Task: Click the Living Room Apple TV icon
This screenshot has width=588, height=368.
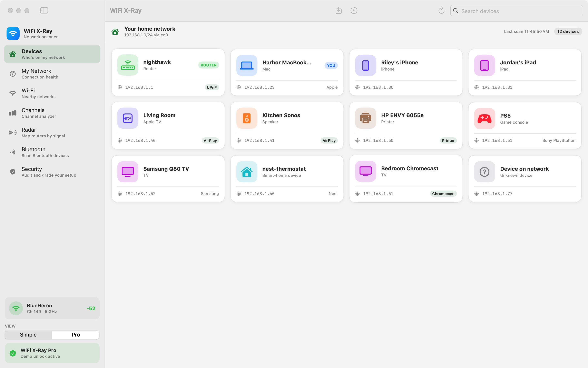Action: point(128,118)
